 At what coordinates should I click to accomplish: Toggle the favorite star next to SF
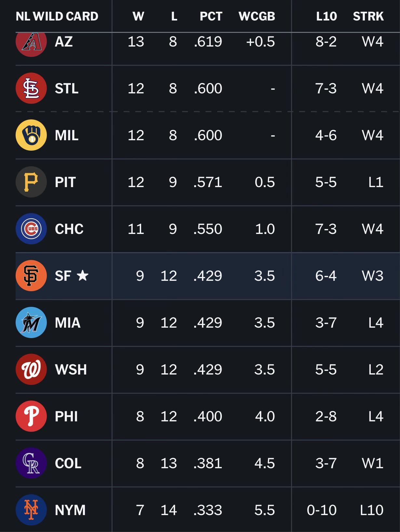[83, 276]
